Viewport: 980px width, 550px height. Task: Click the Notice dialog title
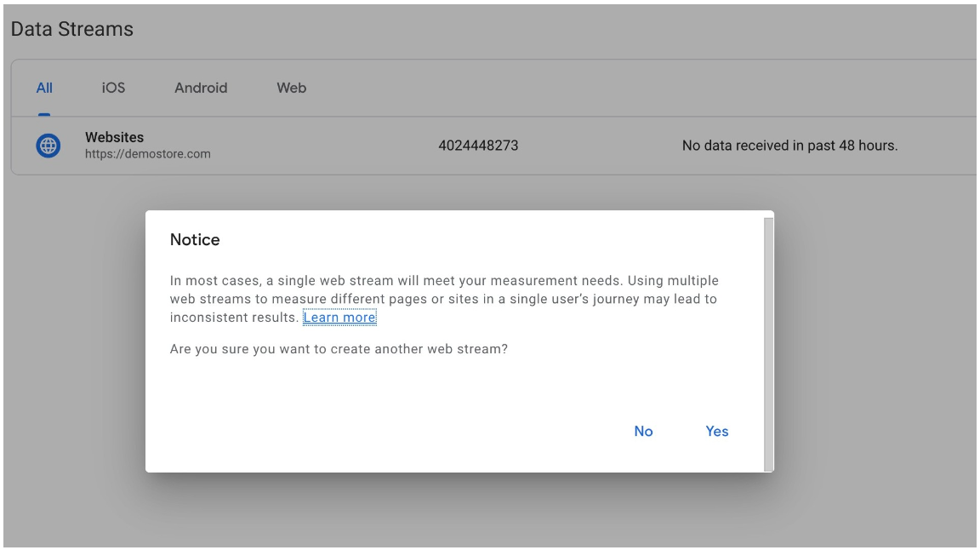pos(195,240)
